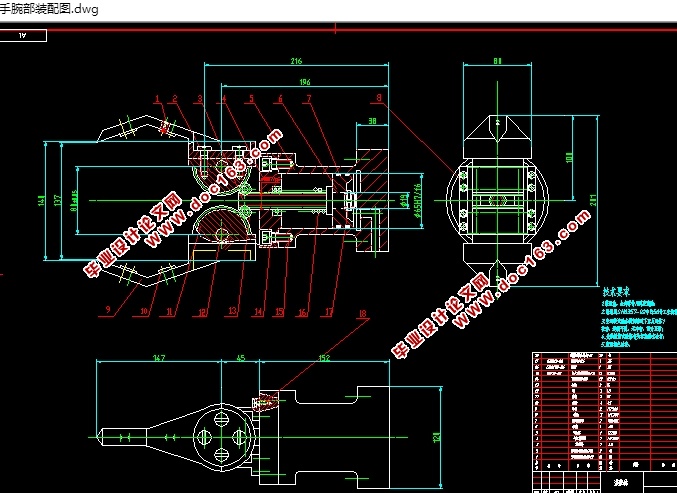The height and width of the screenshot is (493, 677).
Task: Click part callout number 13
Action: click(232, 310)
